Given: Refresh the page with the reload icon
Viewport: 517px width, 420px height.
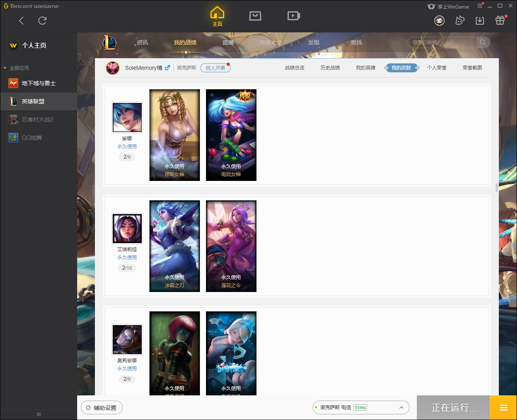Looking at the screenshot, I should [x=42, y=21].
